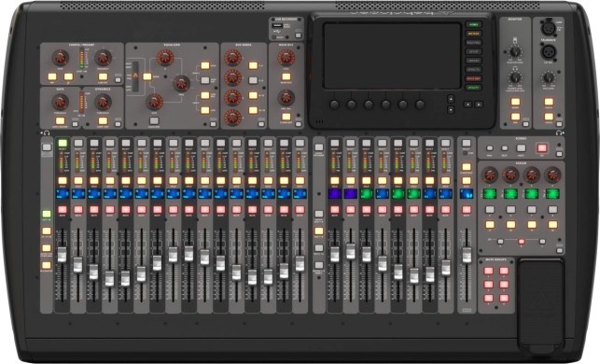
Task: Switch to the CH 17-32 input layer button
Action: click(x=47, y=231)
